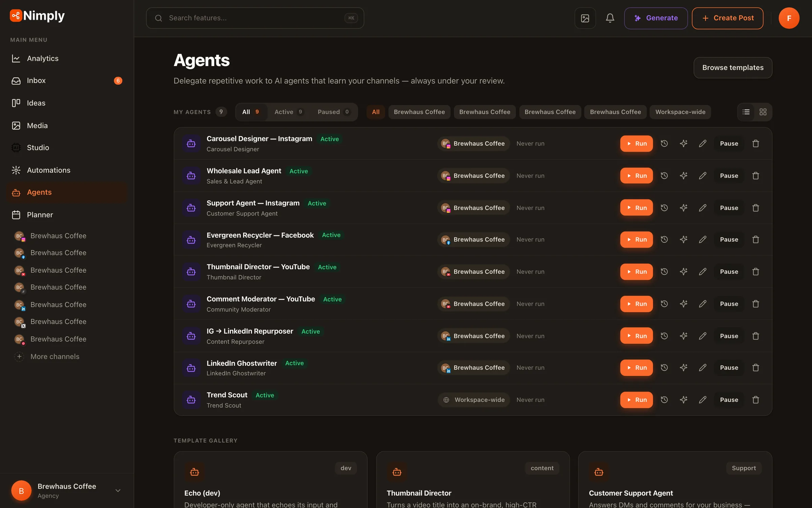The height and width of the screenshot is (508, 812).
Task: Click Create Post button
Action: [x=727, y=18]
